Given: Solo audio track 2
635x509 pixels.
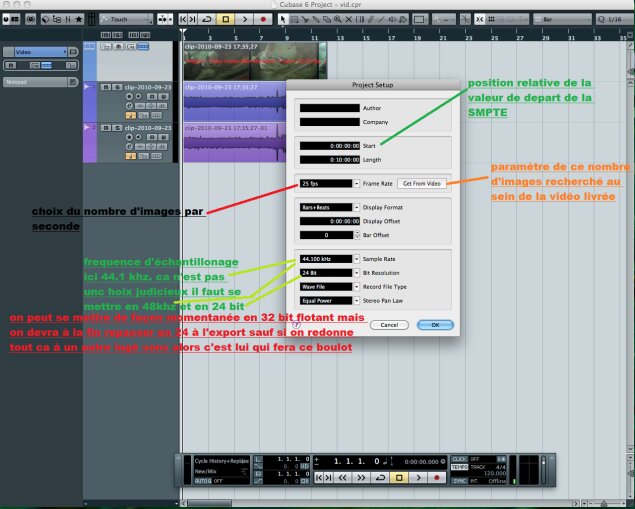Looking at the screenshot, I should [x=117, y=128].
